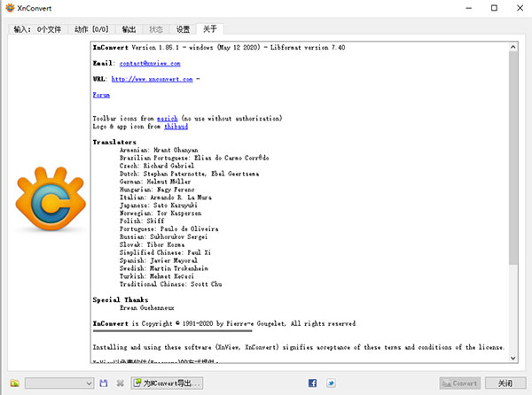Click the 关闭 button
The height and width of the screenshot is (395, 532).
505,383
